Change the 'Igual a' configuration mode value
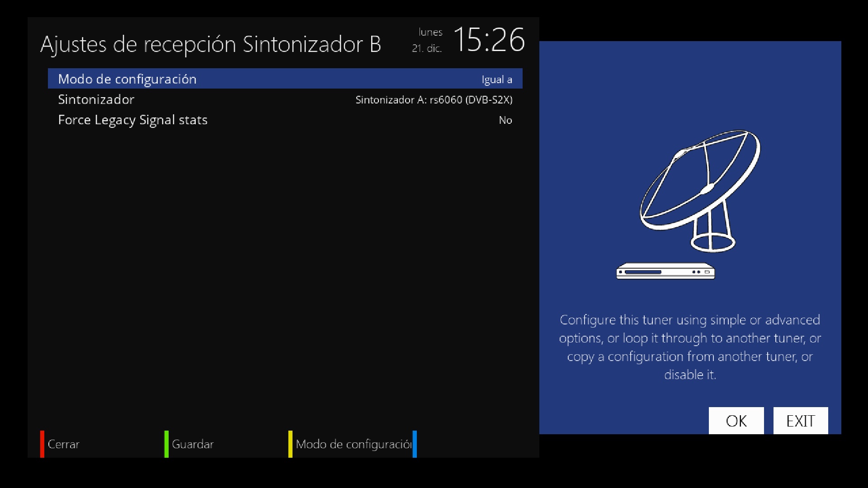 pyautogui.click(x=496, y=80)
